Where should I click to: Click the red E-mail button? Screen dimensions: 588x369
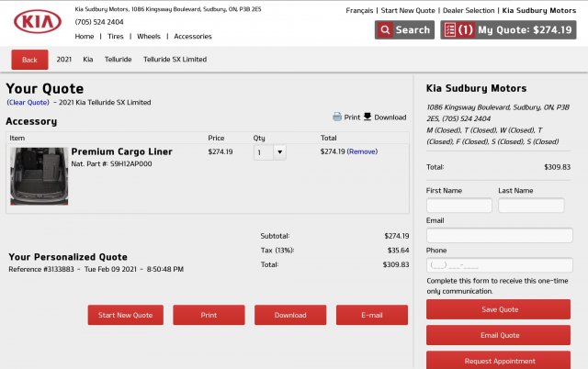[x=372, y=315]
